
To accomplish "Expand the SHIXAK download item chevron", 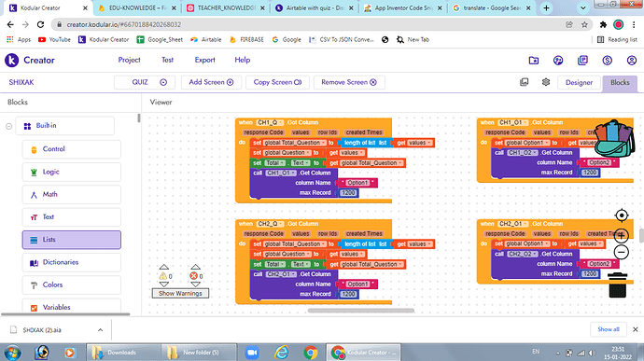I will point(100,330).
